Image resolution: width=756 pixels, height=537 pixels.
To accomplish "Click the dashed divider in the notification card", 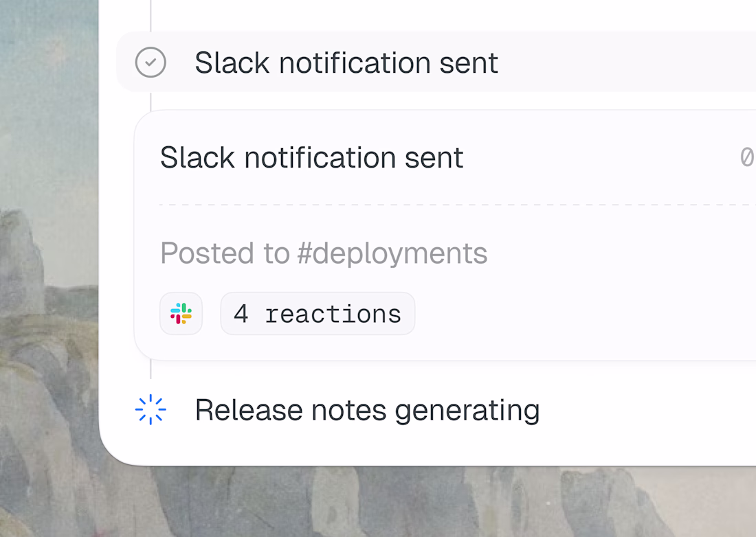I will coord(458,205).
